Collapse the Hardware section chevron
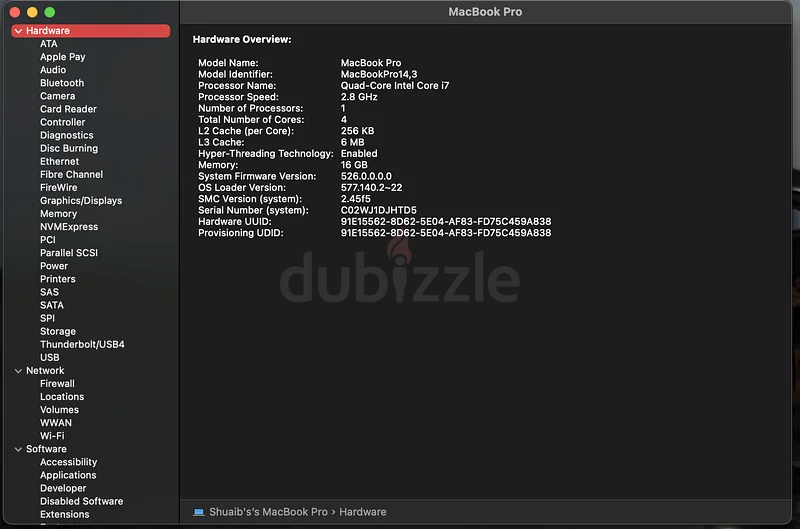This screenshot has height=529, width=800. (x=18, y=31)
